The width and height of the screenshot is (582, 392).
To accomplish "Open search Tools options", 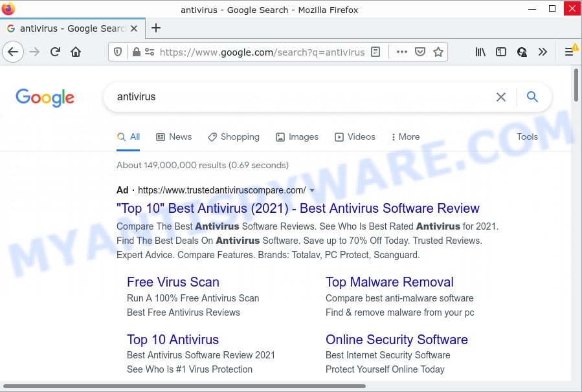I will tap(527, 137).
